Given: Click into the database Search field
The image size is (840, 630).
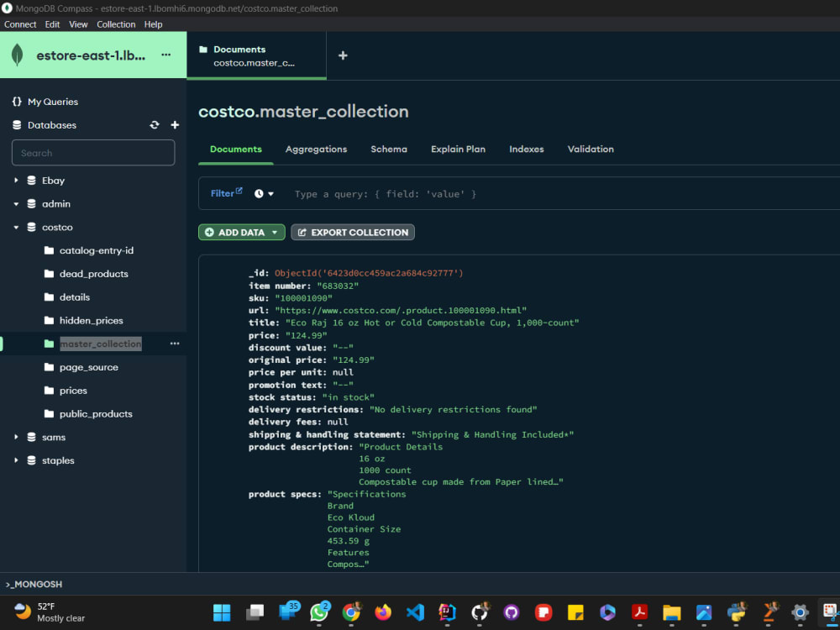Looking at the screenshot, I should 93,153.
